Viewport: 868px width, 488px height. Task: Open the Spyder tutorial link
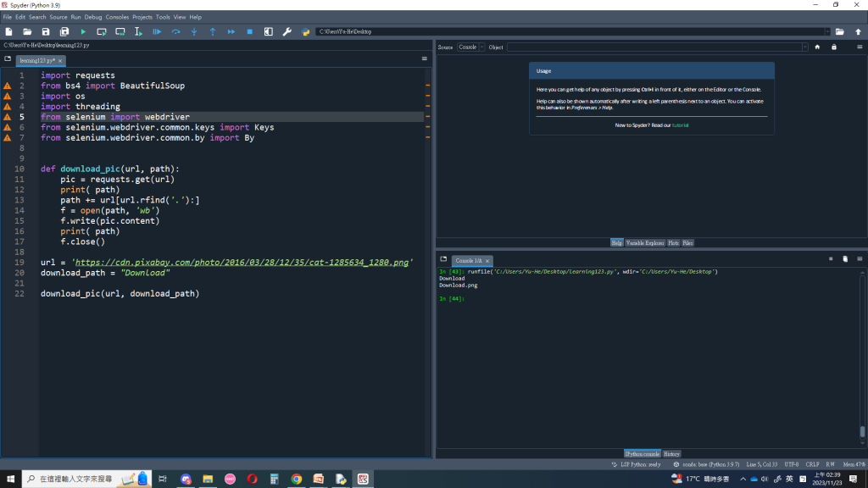tap(680, 125)
